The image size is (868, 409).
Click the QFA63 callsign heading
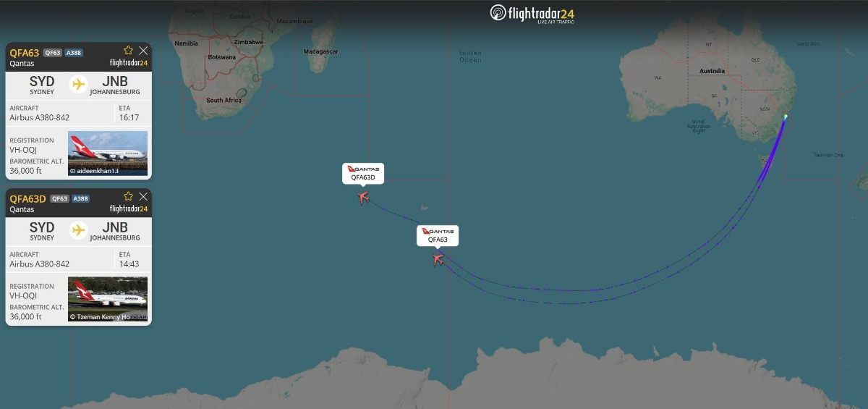[x=24, y=53]
